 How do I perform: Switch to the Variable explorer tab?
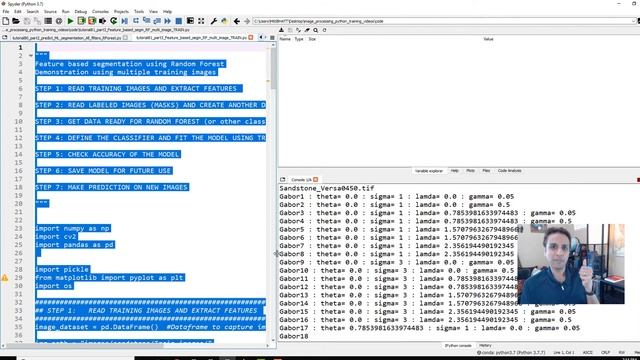[429, 171]
